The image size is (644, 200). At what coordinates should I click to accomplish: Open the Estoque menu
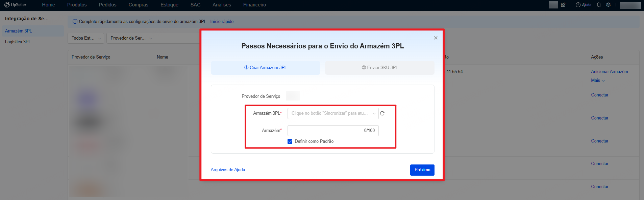click(169, 5)
